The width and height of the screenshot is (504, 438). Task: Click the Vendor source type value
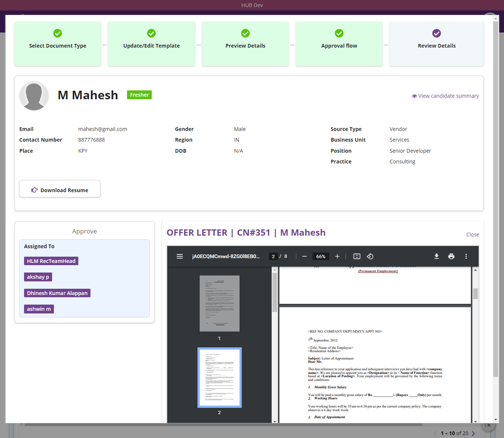point(398,129)
